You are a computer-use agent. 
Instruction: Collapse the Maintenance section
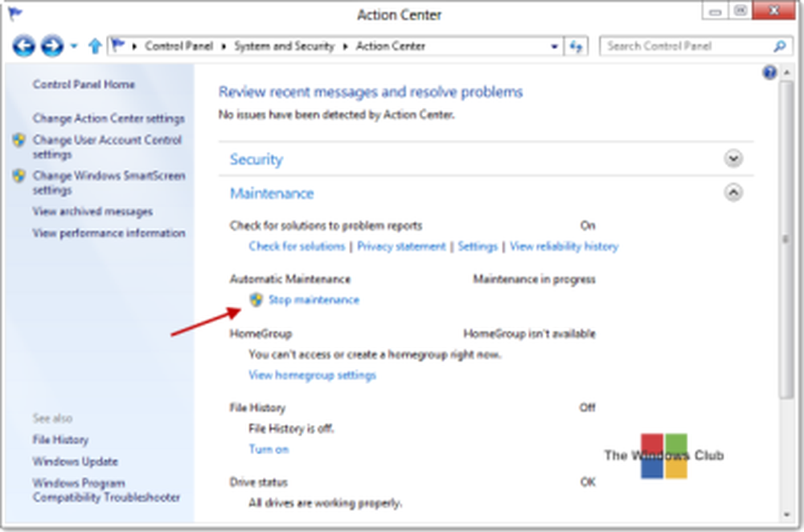point(732,193)
